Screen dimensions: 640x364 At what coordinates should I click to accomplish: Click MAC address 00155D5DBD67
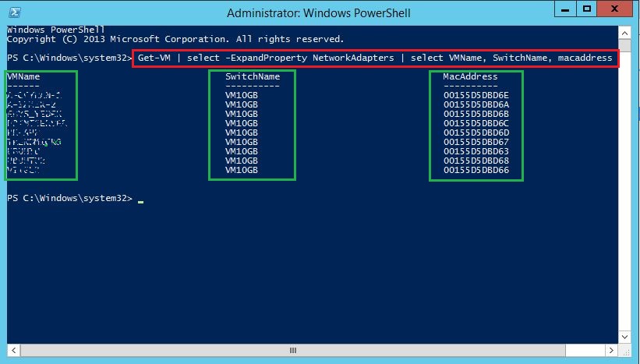point(476,142)
